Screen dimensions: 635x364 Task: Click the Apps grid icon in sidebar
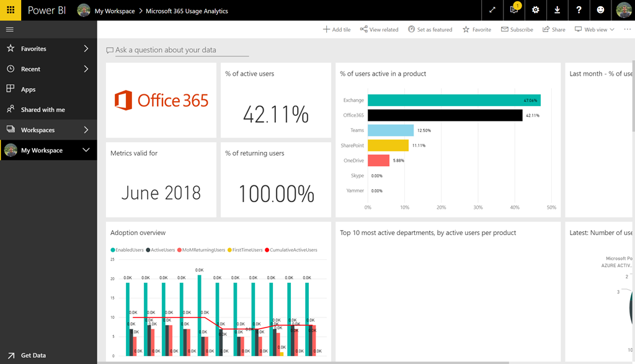click(x=11, y=89)
